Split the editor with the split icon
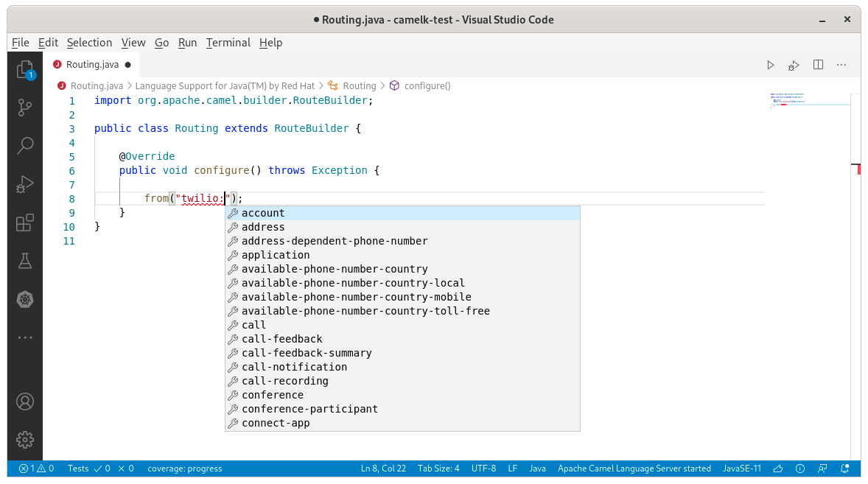 point(818,65)
